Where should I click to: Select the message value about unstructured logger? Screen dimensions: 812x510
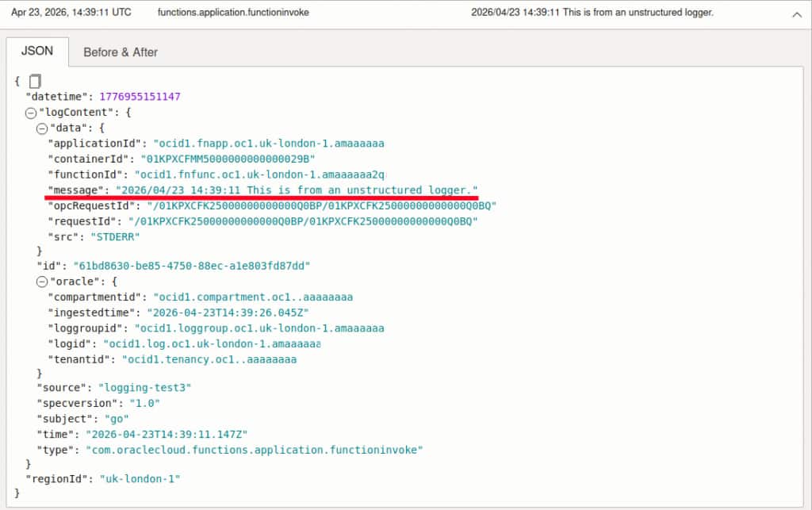(x=297, y=190)
